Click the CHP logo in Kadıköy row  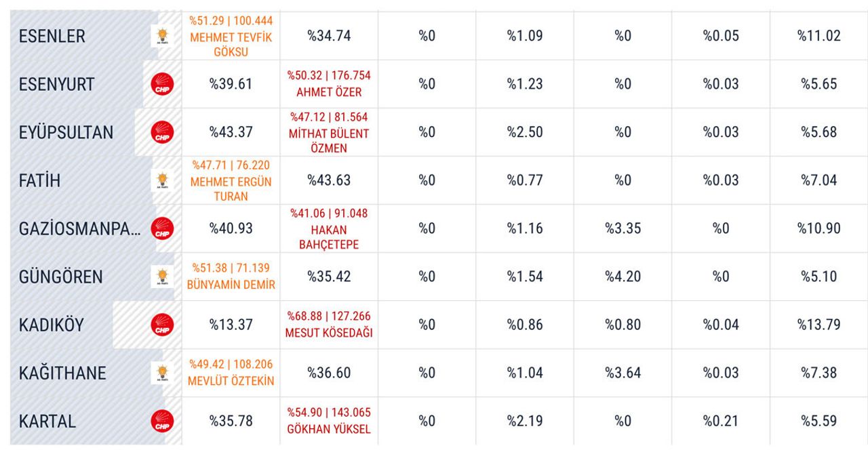click(162, 325)
